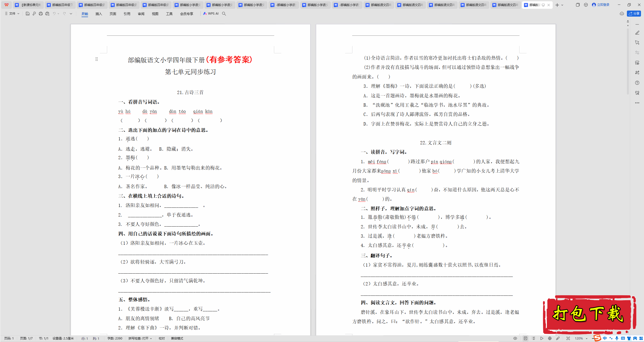Expand quick access toolbar customize chevron
Image resolution: width=644 pixels, height=342 pixels.
[x=71, y=14]
